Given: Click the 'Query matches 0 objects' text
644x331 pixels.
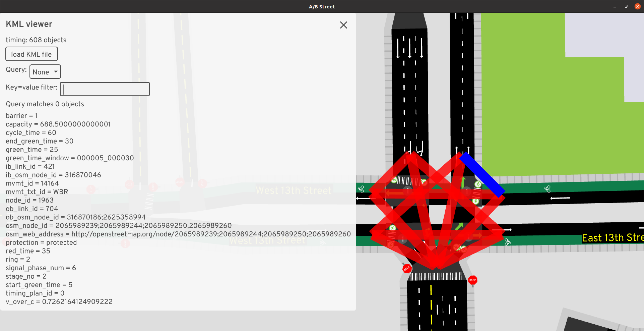Looking at the screenshot, I should [45, 104].
